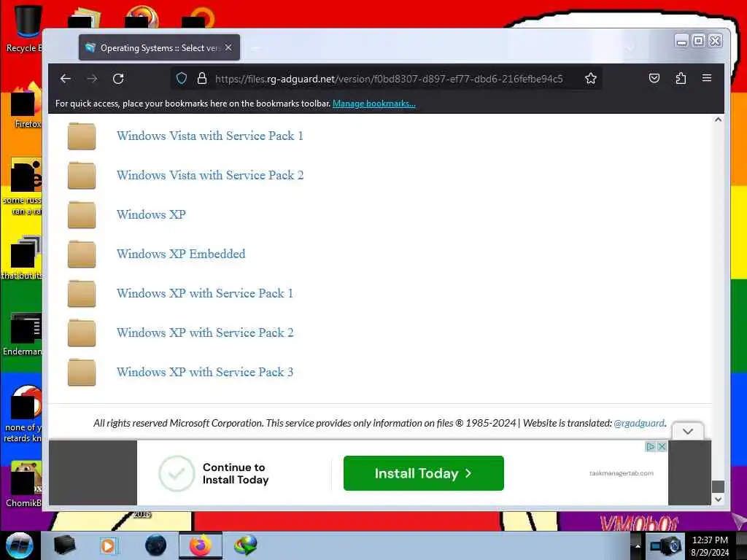Image resolution: width=747 pixels, height=560 pixels.
Task: Collapse the ad banner with chevron
Action: [687, 432]
